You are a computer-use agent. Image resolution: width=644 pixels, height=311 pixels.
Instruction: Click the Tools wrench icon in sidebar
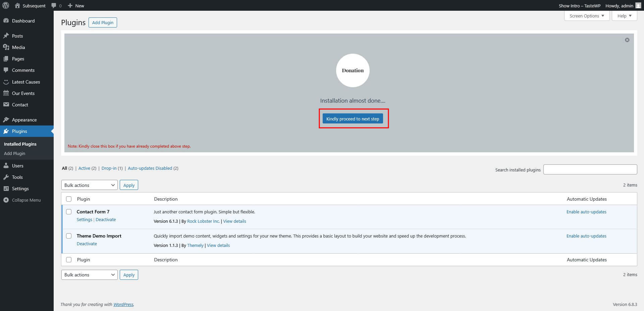coord(6,177)
